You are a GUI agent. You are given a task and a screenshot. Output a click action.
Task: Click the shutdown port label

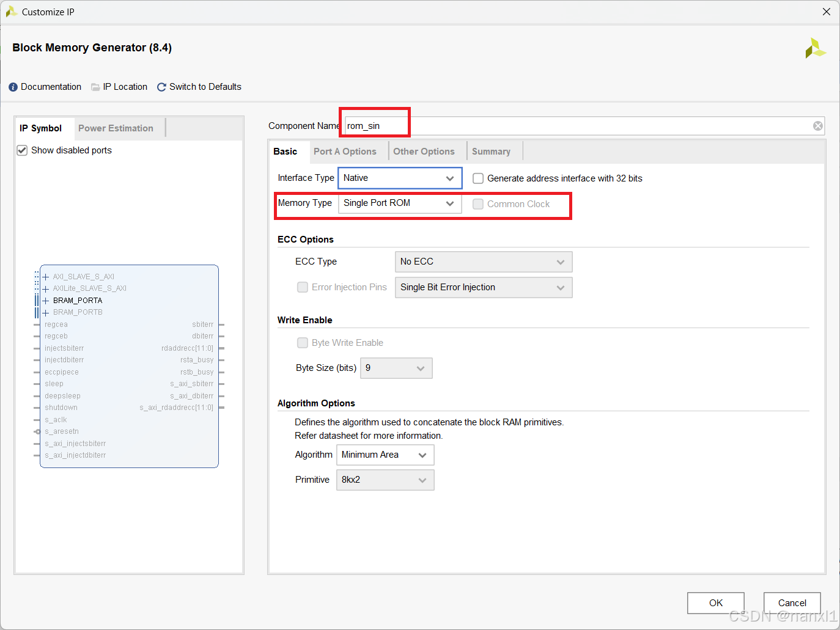click(x=61, y=408)
